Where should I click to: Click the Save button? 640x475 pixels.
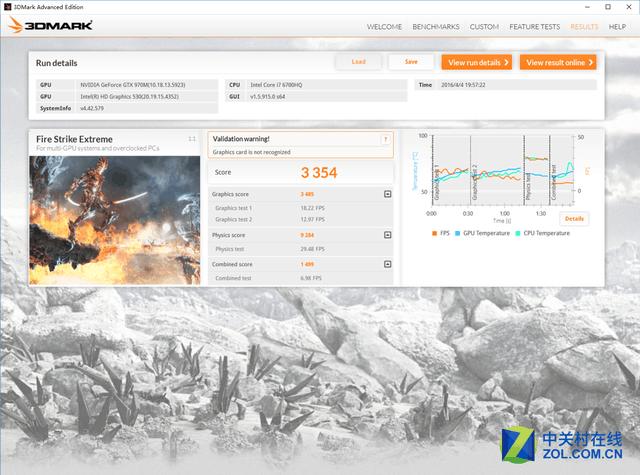[x=411, y=62]
